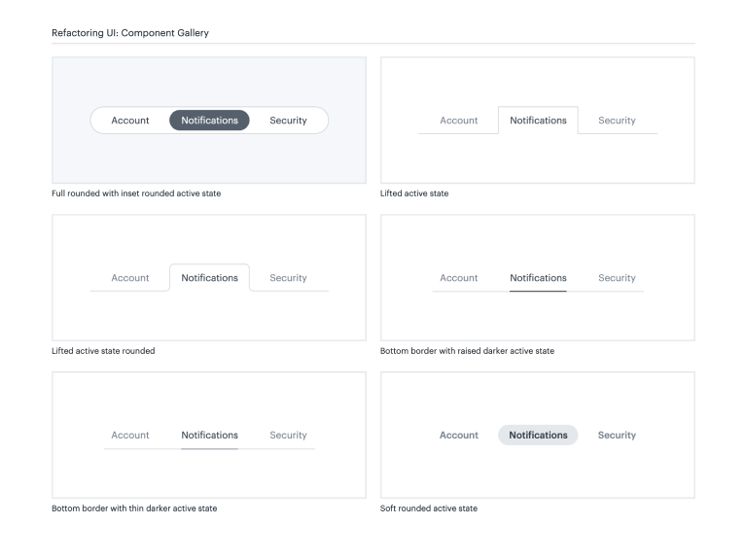Click the 'Lifted active state rounded' caption

[103, 351]
